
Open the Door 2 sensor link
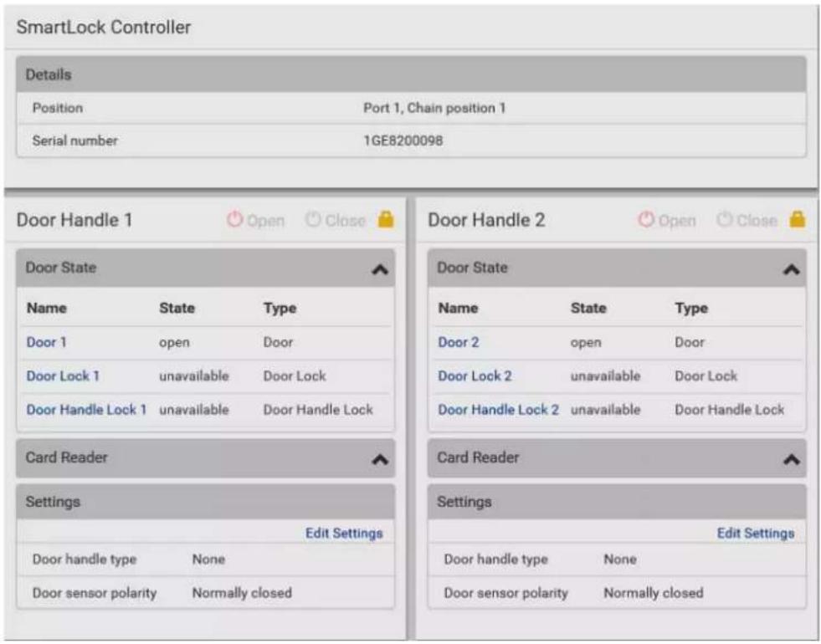[458, 342]
